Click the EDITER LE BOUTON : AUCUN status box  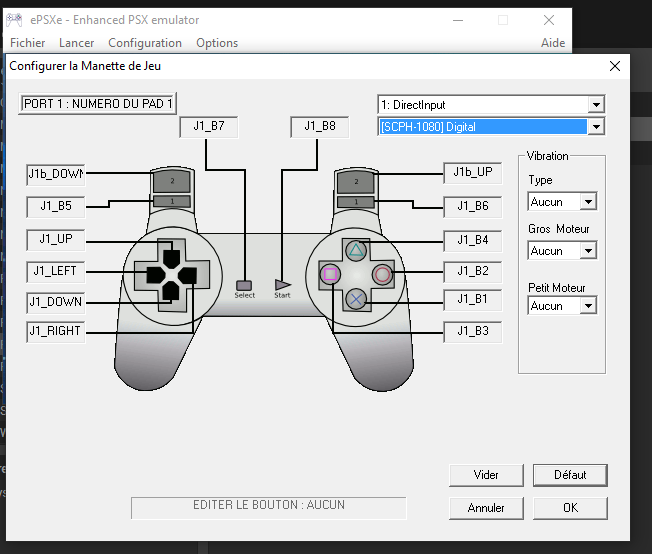tap(269, 508)
